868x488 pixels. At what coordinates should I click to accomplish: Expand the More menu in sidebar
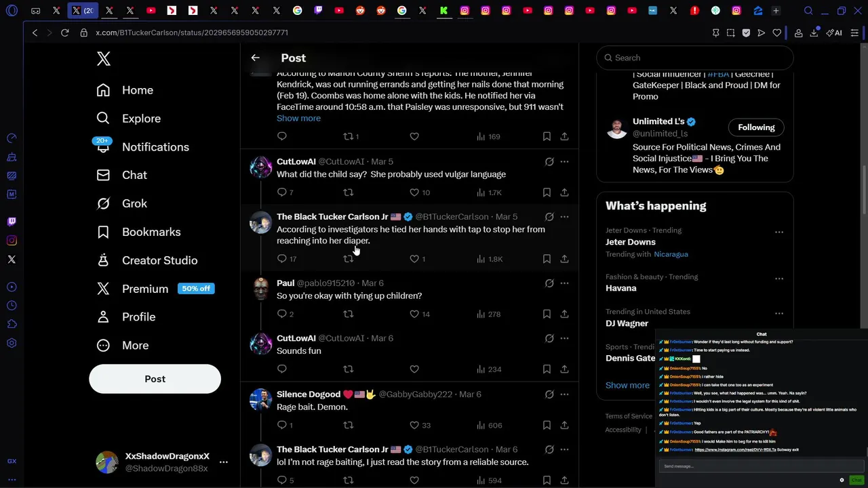(x=123, y=346)
